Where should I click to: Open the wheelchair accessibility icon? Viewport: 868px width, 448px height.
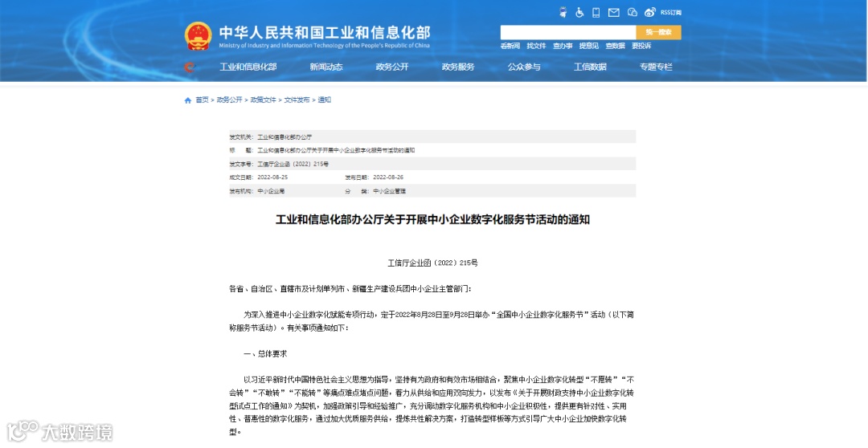coord(579,12)
